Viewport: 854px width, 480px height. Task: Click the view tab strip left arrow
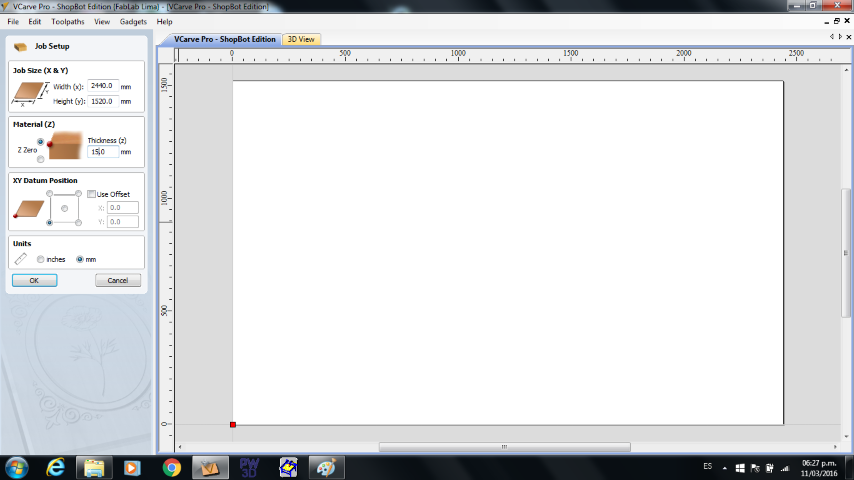pyautogui.click(x=832, y=37)
